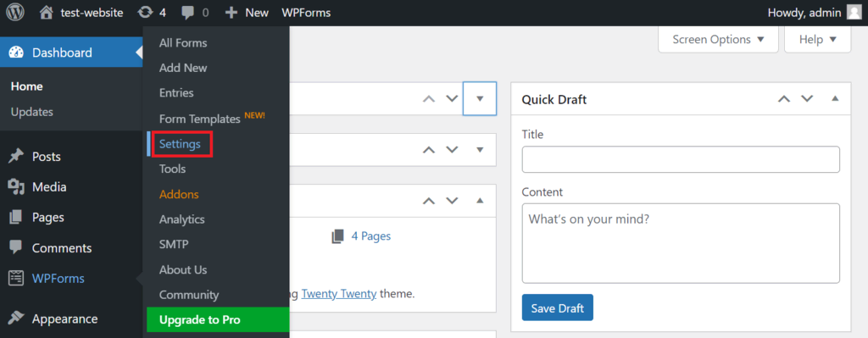This screenshot has height=338, width=868.
Task: Open WPForms in the admin bar
Action: (x=306, y=12)
